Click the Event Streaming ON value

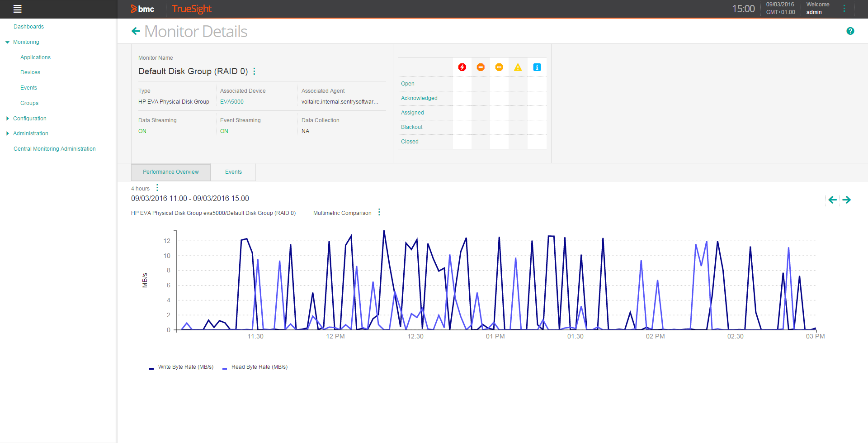pyautogui.click(x=224, y=131)
